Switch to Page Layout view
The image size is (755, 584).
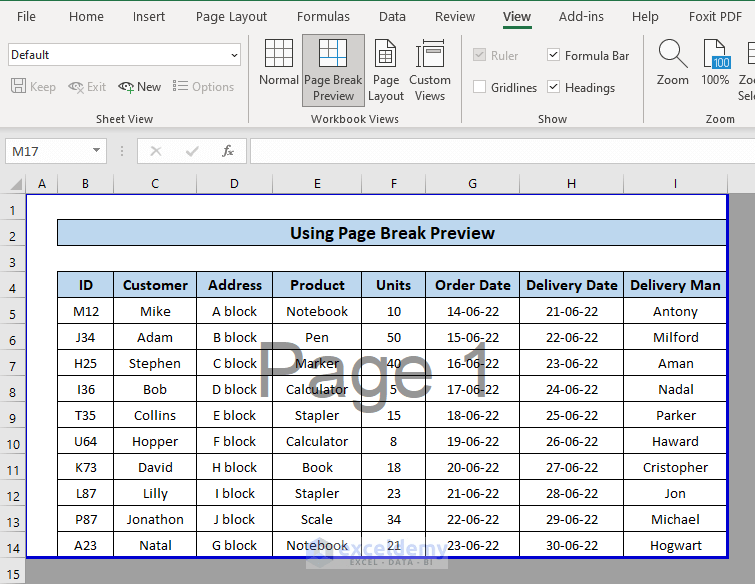[x=386, y=70]
